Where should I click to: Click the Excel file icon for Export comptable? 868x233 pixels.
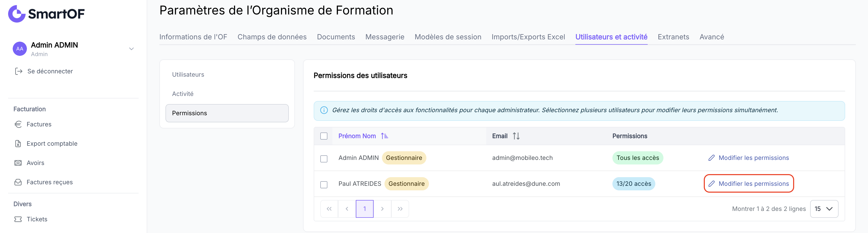(x=18, y=144)
